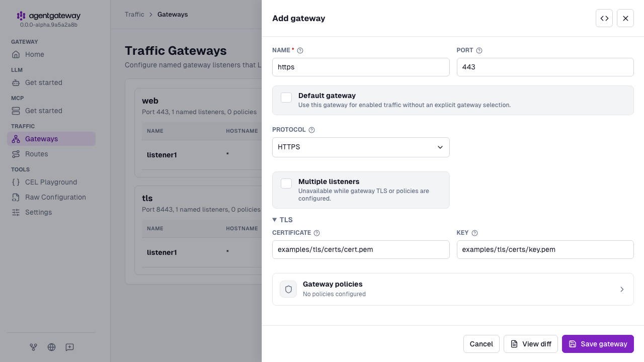644x362 pixels.
Task: Click the version text 0.0.0-alpha.9a5a2a8b
Action: click(x=48, y=25)
